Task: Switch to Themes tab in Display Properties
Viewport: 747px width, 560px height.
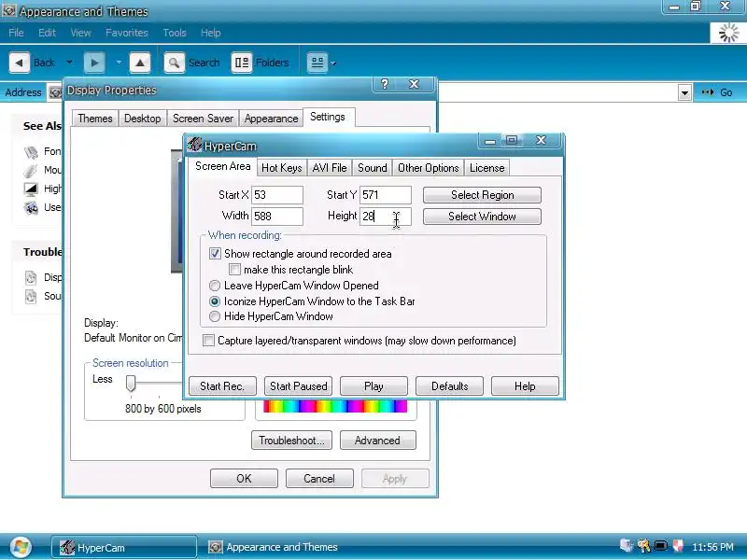Action: point(95,119)
